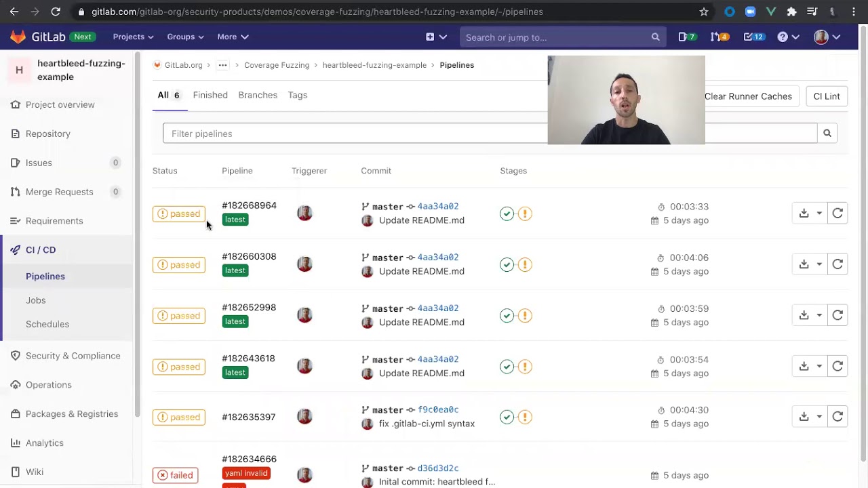Reload the browser page
The image size is (868, 488).
tap(56, 12)
